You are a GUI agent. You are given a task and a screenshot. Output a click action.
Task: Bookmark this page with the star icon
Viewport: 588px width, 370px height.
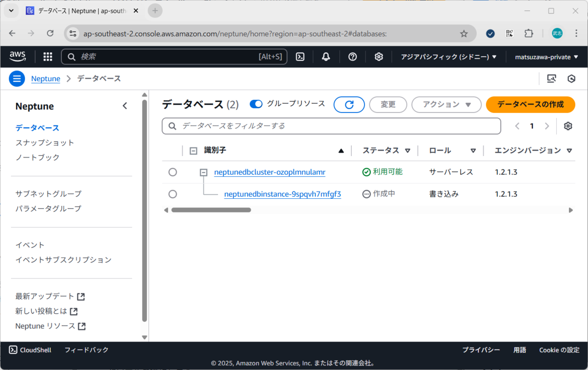click(x=464, y=33)
